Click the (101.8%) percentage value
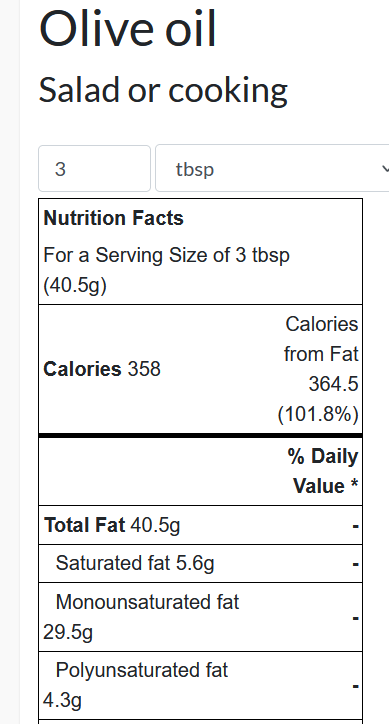This screenshot has width=389, height=724. (x=318, y=415)
